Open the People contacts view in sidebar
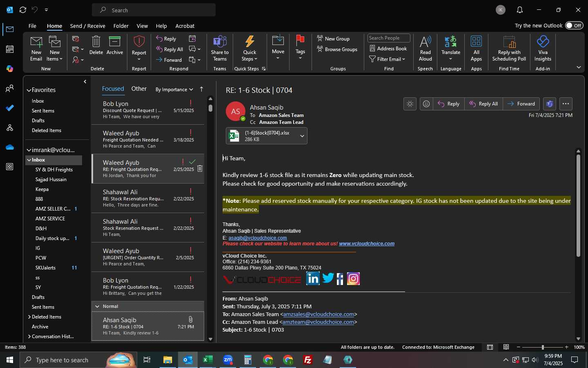 (10, 88)
